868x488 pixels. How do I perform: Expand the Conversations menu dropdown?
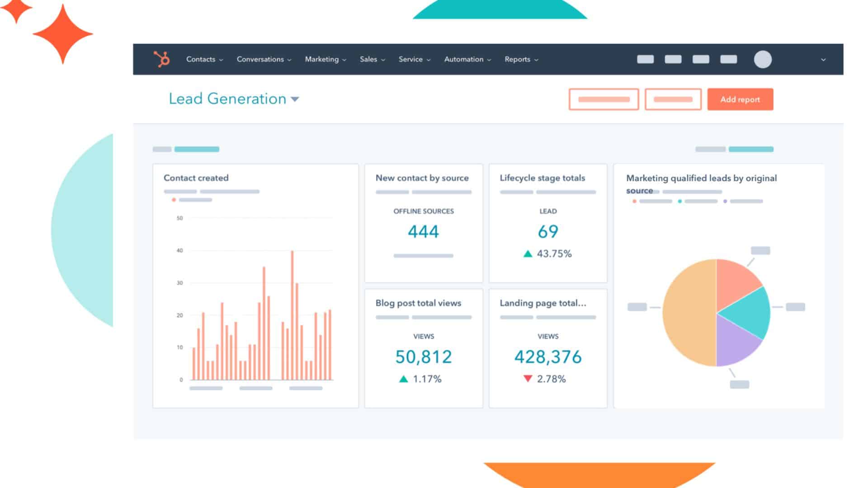pos(263,59)
